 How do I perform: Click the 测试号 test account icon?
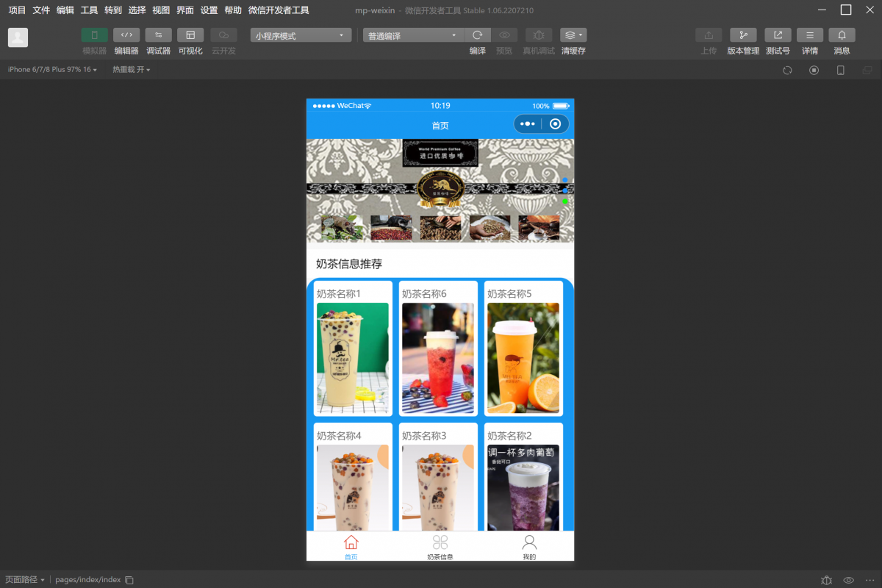point(778,35)
